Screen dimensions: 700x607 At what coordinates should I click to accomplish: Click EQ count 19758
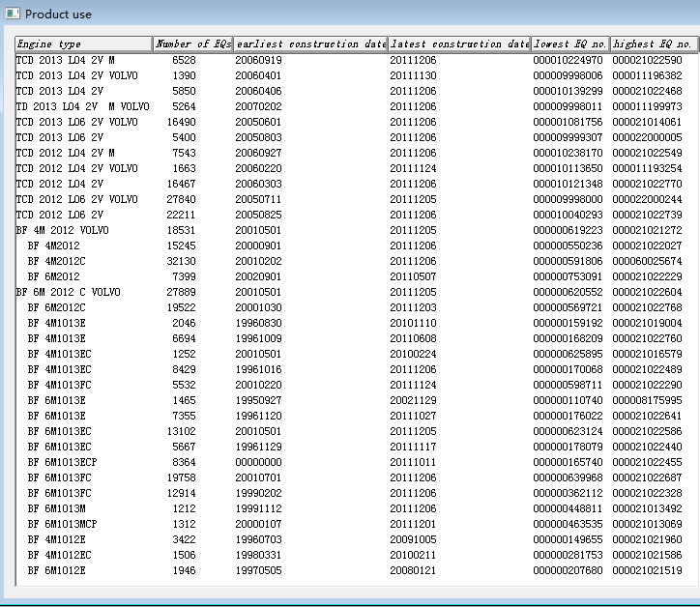181,477
